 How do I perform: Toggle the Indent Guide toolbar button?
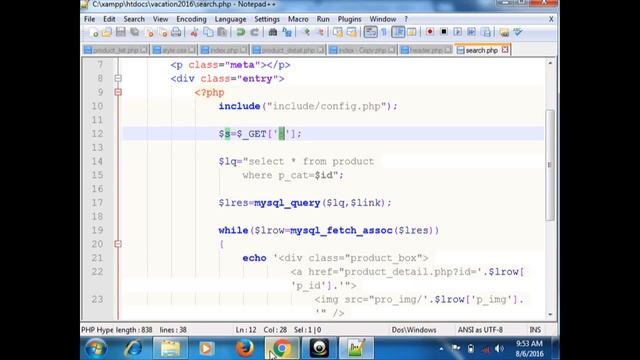pos(398,32)
